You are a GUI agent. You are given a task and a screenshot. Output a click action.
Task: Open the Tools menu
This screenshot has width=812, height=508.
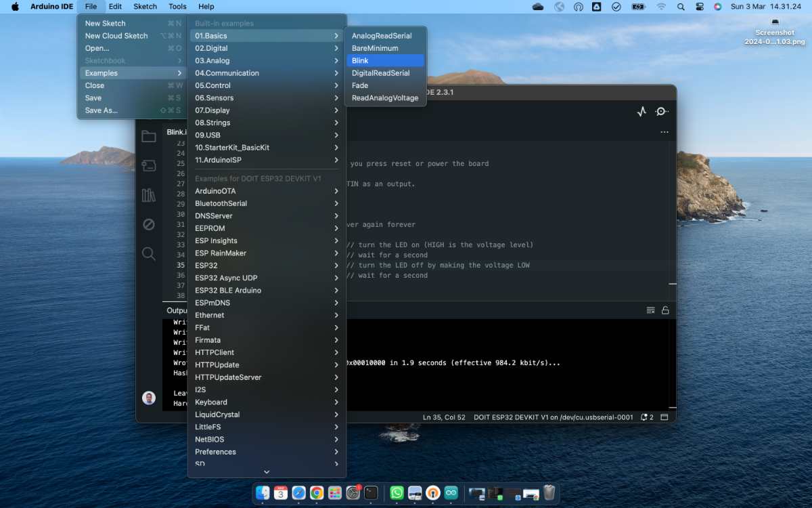pos(177,7)
